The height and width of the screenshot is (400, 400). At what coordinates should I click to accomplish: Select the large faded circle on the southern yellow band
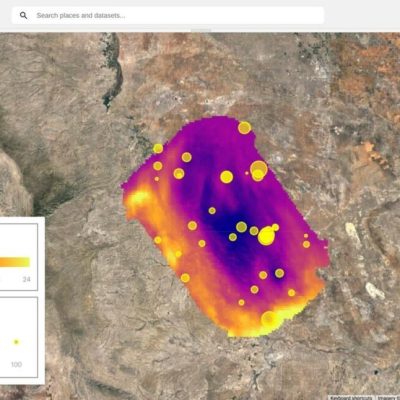(x=269, y=319)
